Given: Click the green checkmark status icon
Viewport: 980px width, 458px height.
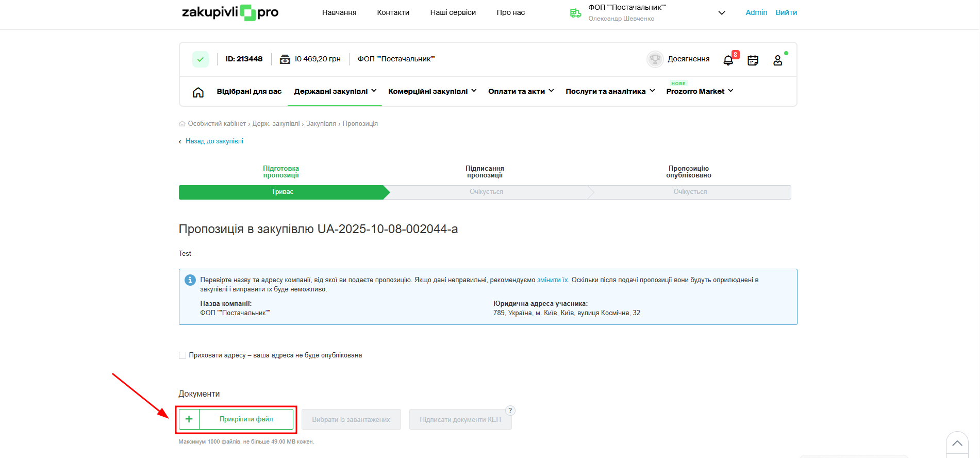Looking at the screenshot, I should point(201,59).
